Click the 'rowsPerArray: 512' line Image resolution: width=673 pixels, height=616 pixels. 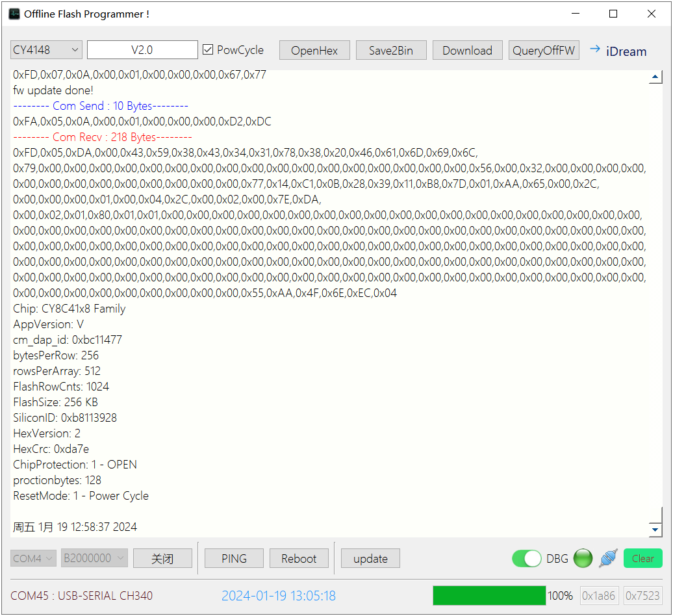(57, 371)
